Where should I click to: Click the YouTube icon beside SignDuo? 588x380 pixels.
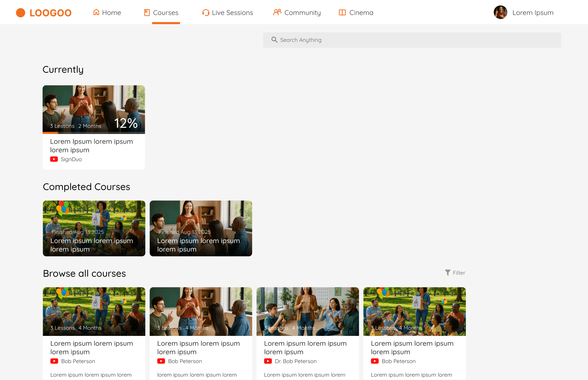point(54,159)
